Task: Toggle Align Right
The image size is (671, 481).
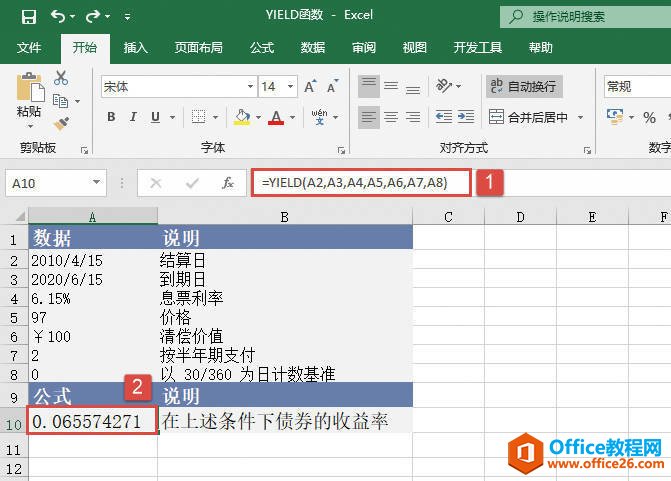Action: (x=413, y=117)
